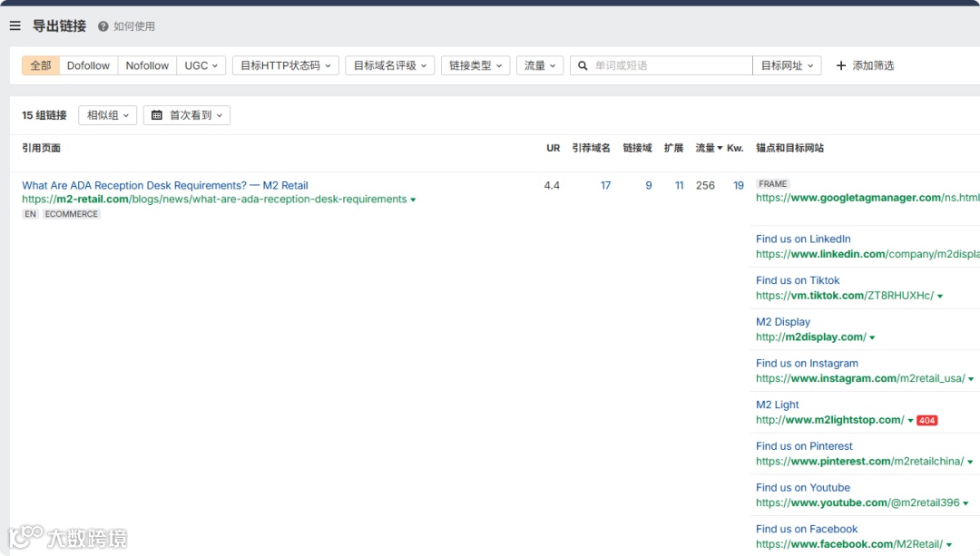Click 'Find us on Pinterest' anchor
The height and width of the screenshot is (556, 980).
tap(804, 446)
